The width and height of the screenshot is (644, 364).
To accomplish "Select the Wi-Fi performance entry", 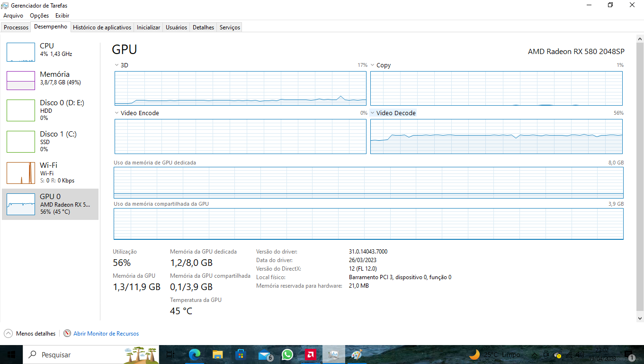I will pyautogui.click(x=50, y=173).
